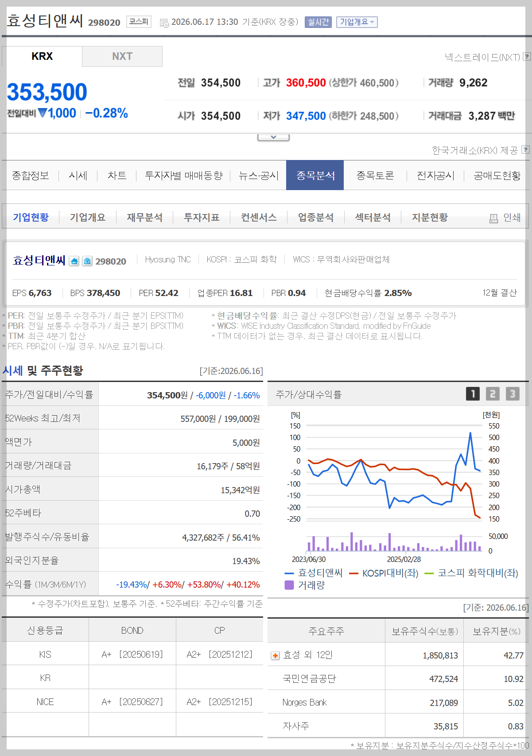Click the purple 거래량 legend swatch

point(289,585)
